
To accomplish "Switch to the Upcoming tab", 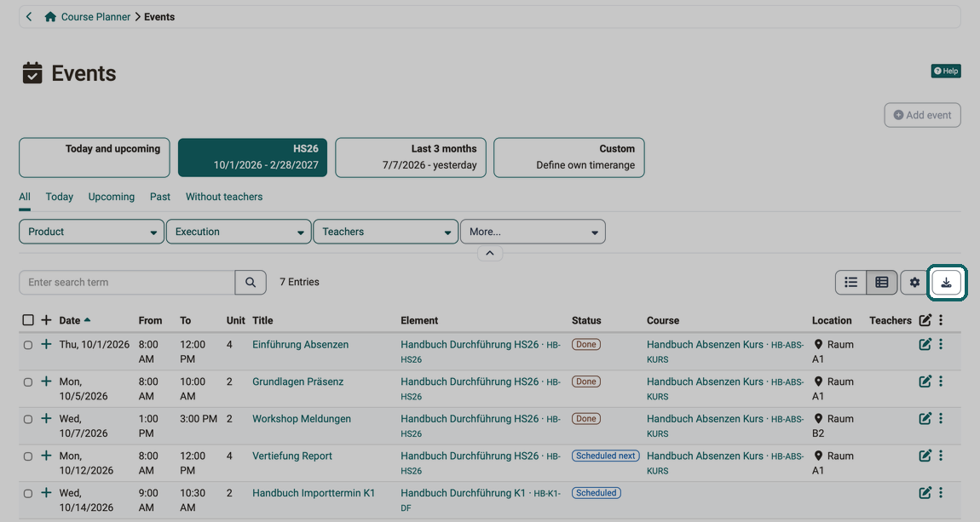I will click(x=112, y=197).
